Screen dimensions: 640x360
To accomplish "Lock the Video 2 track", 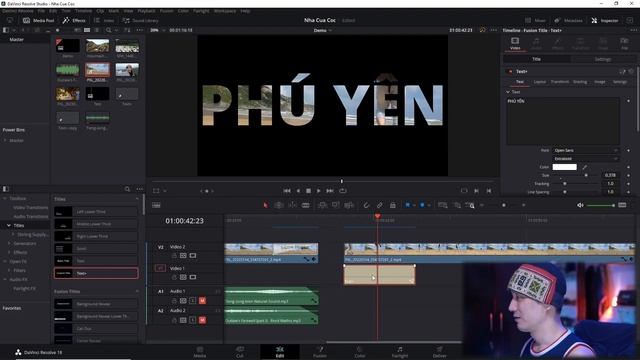I will pos(174,256).
